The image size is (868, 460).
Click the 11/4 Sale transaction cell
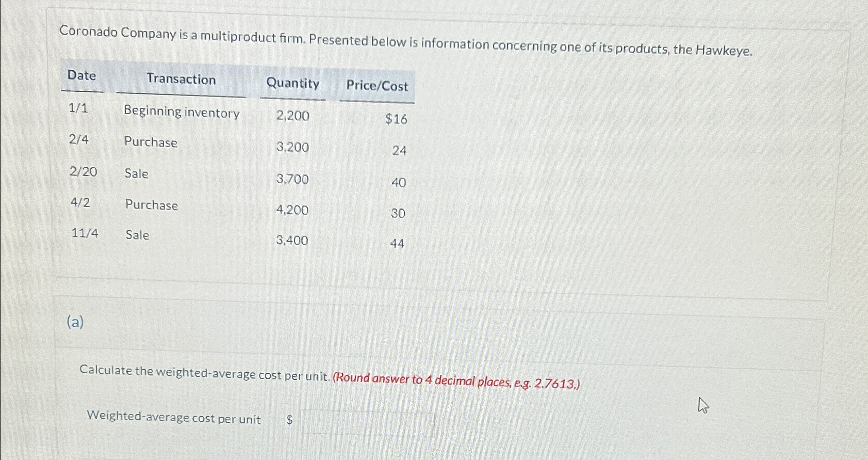pyautogui.click(x=137, y=235)
